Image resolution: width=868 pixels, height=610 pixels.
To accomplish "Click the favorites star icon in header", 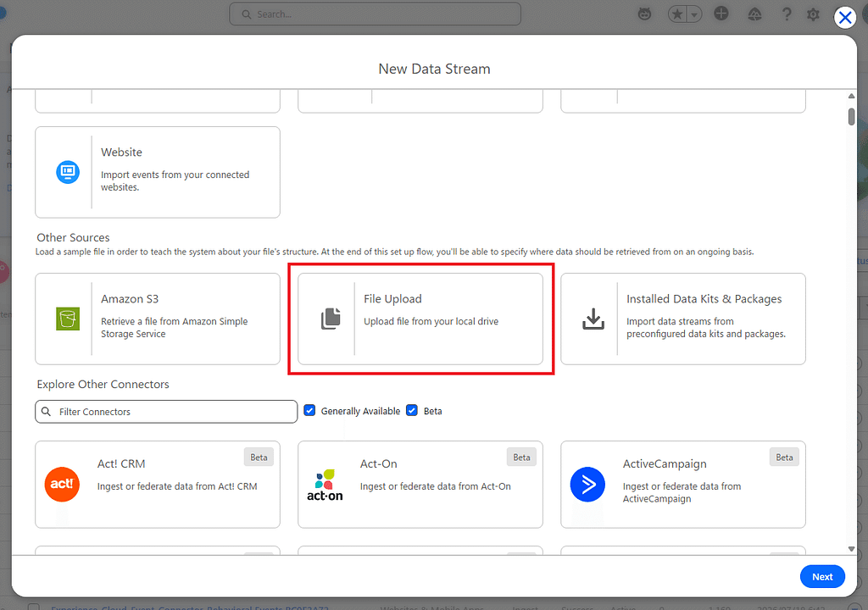I will point(677,14).
